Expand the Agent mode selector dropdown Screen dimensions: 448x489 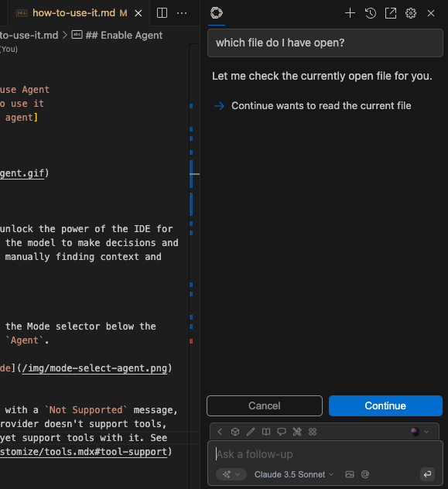pyautogui.click(x=231, y=474)
